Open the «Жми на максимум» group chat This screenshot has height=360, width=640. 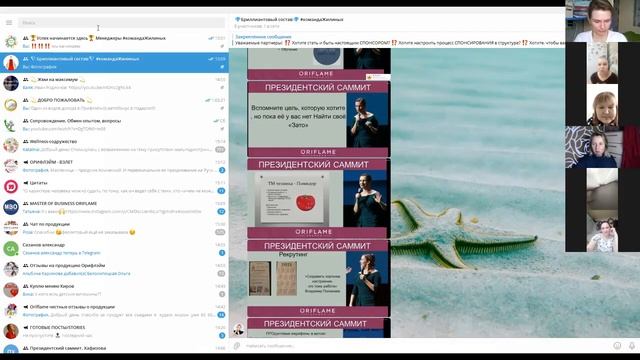click(x=114, y=83)
